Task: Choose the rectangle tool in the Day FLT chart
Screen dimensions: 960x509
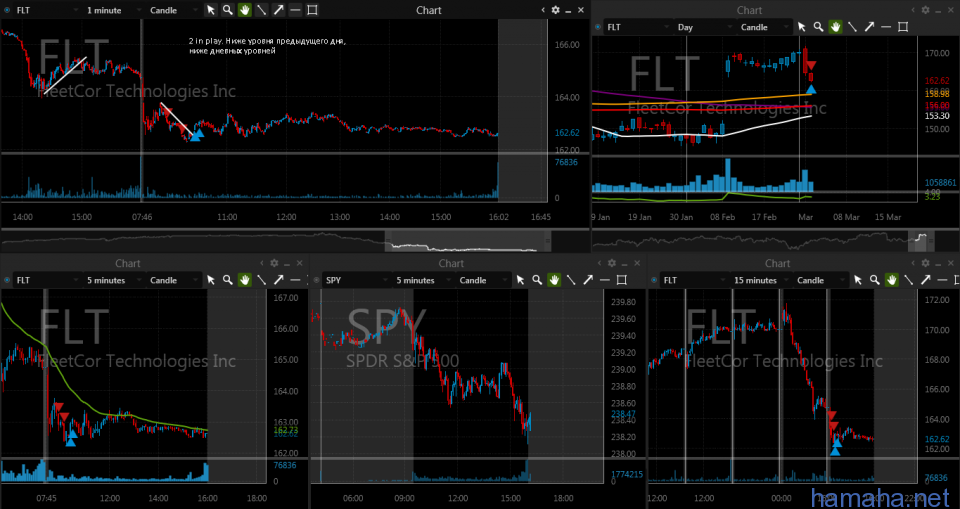Action: [903, 27]
